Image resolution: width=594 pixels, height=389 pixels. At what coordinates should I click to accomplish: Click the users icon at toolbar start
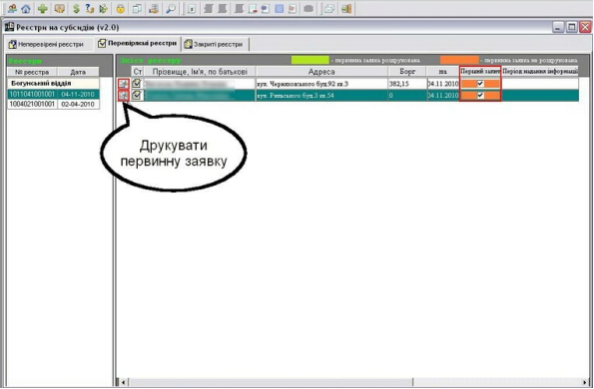[12, 8]
